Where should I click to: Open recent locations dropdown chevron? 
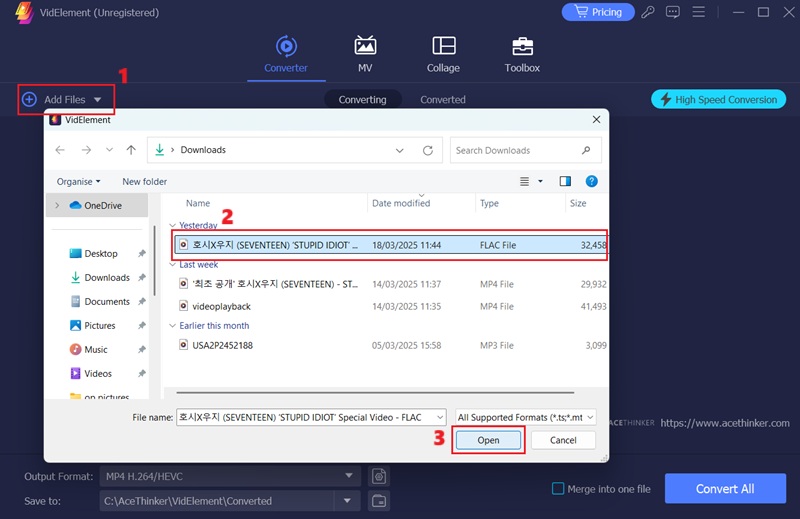109,150
